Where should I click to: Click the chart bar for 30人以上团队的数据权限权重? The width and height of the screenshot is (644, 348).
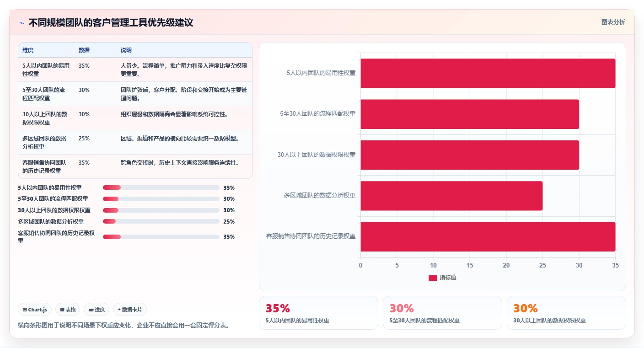coord(470,155)
